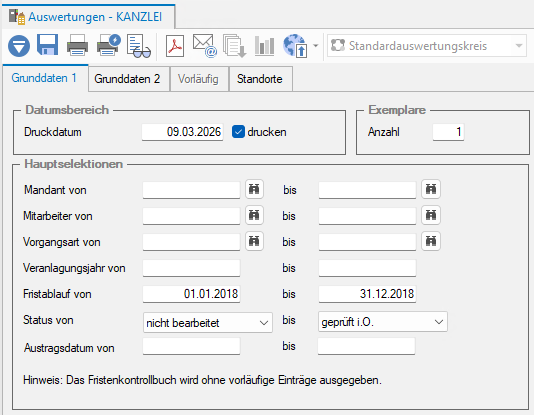Screen dimensions: 534x415
Task: Expand the arrow next to the globe icon
Action: (316, 46)
